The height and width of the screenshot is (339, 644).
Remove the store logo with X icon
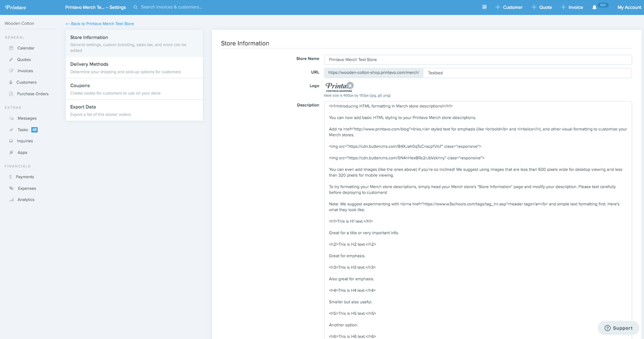(x=350, y=86)
